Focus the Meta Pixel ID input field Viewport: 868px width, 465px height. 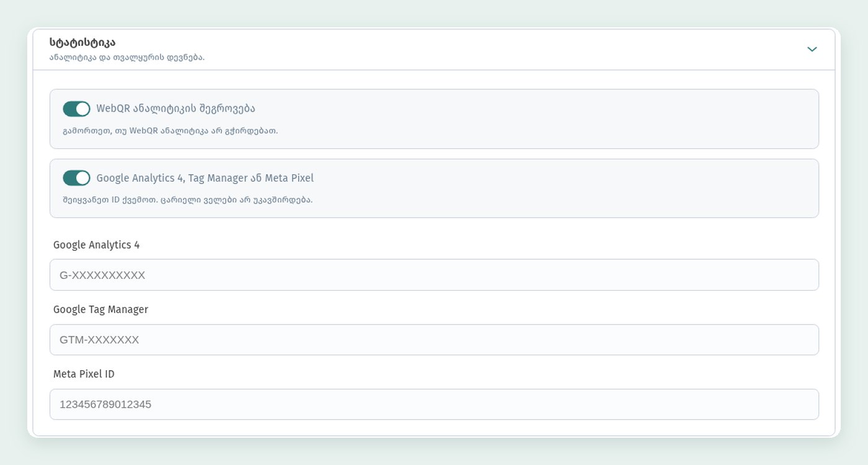click(434, 404)
